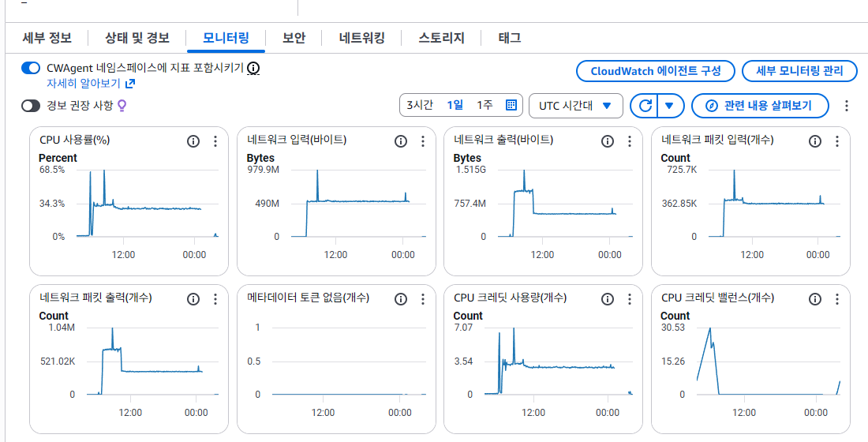Go to 네트워킹 tab
The height and width of the screenshot is (442, 868).
[x=362, y=38]
